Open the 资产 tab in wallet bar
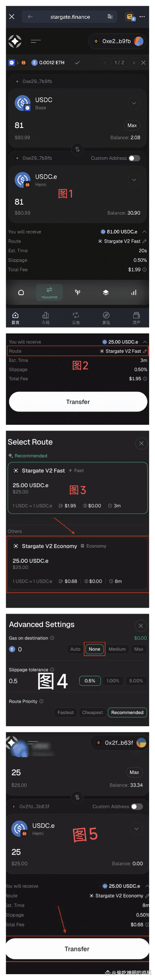Screen dimensions: 155x980 (x=136, y=318)
